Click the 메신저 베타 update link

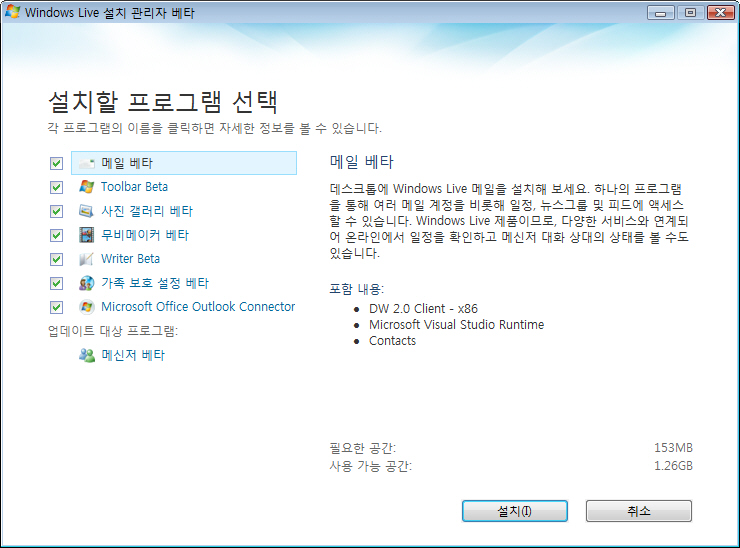pos(133,355)
